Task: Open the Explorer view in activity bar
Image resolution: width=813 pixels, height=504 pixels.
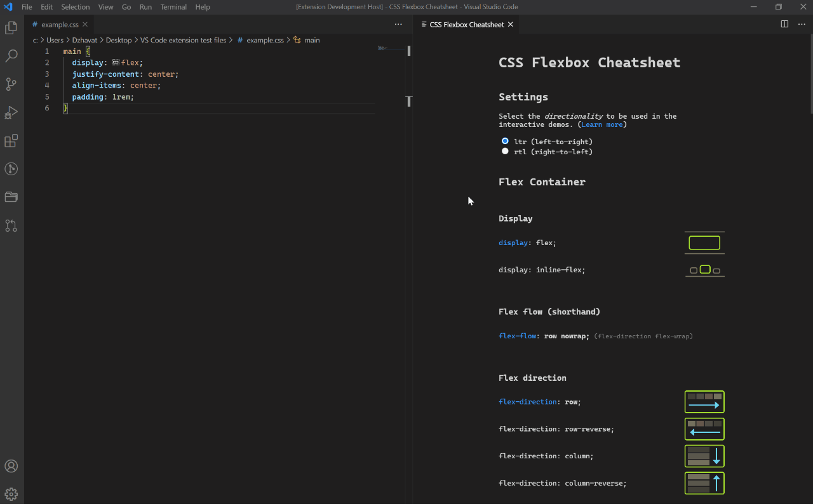Action: pos(11,28)
